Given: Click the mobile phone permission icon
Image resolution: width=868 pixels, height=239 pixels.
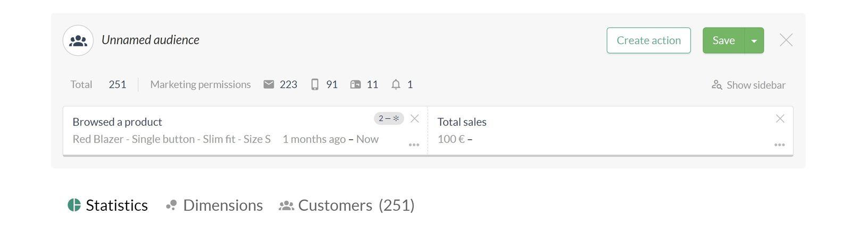Looking at the screenshot, I should (315, 85).
